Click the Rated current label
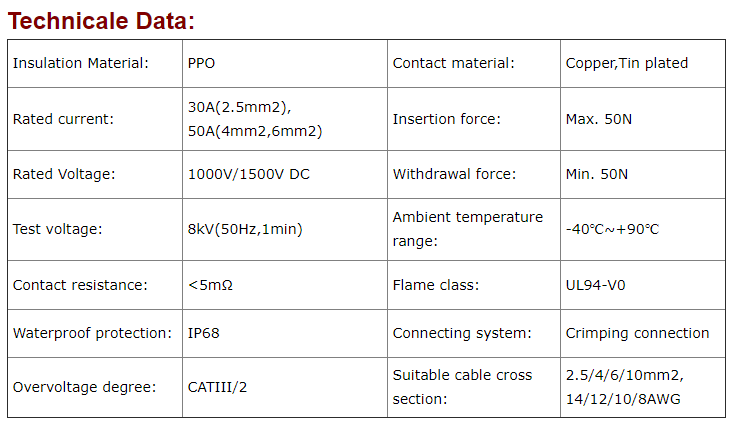Screen dimensions: 740x429 click(63, 119)
